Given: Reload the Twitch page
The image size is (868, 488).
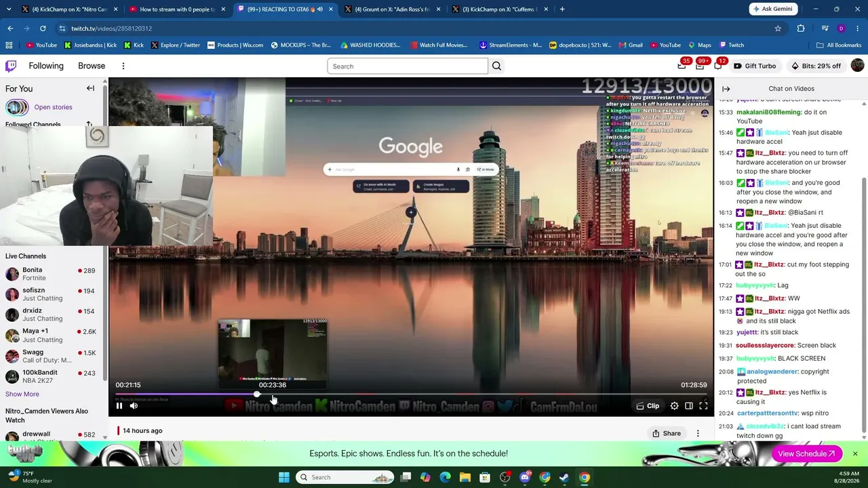Looking at the screenshot, I should (43, 28).
